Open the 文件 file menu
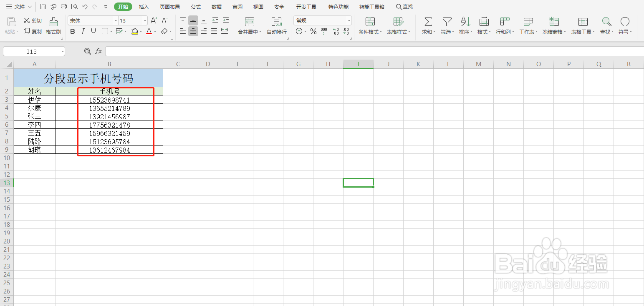644x306 pixels. point(19,7)
